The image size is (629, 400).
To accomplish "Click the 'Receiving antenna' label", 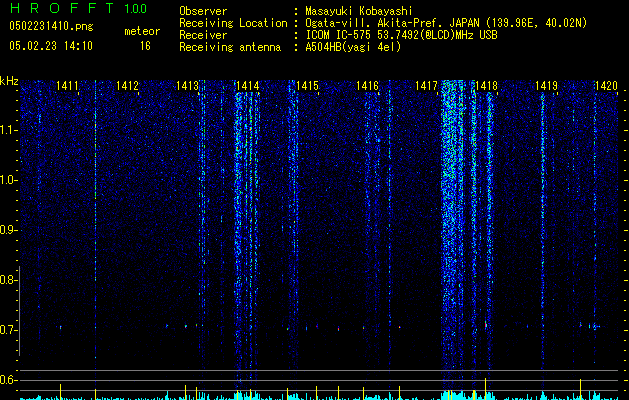I will [x=230, y=47].
